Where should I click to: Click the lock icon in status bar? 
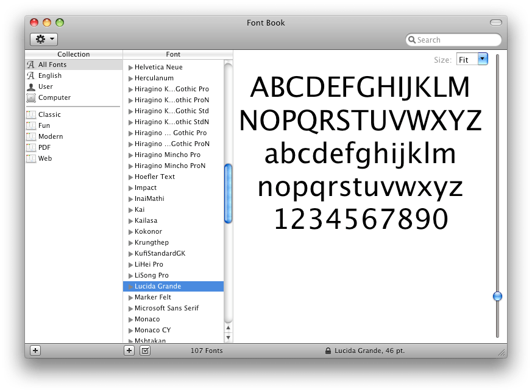[328, 351]
